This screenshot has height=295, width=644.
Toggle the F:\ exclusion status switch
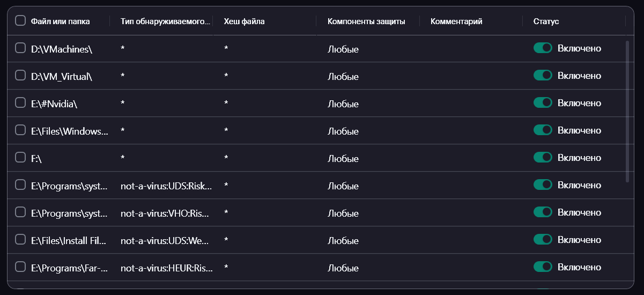click(543, 158)
